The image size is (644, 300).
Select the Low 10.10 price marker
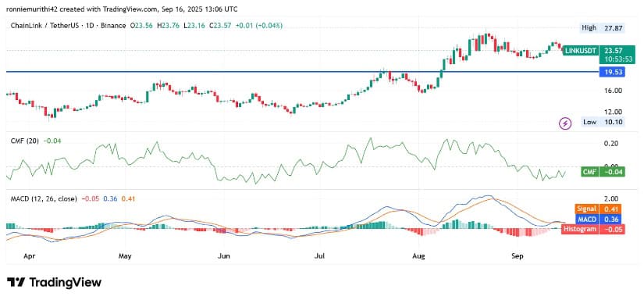pos(603,122)
